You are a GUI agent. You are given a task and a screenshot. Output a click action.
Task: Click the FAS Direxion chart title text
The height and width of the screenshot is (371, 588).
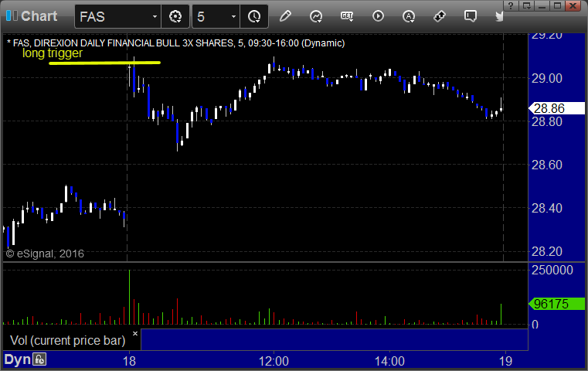[176, 43]
